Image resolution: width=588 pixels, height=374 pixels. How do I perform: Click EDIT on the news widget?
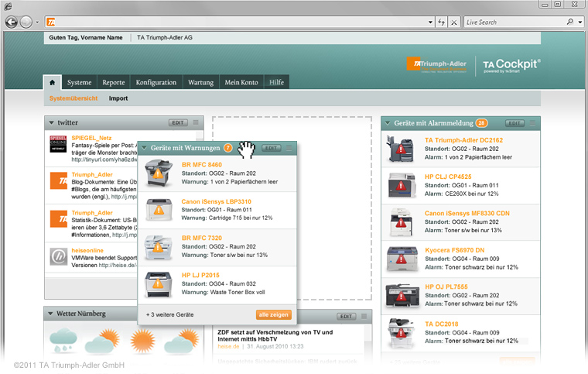346,317
